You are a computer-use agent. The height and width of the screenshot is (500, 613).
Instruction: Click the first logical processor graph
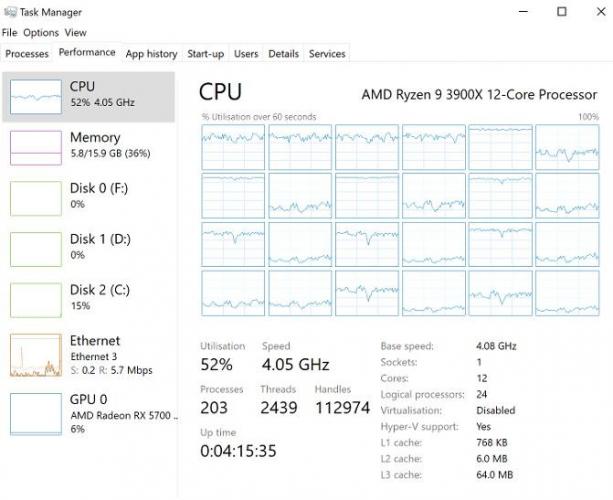(232, 147)
